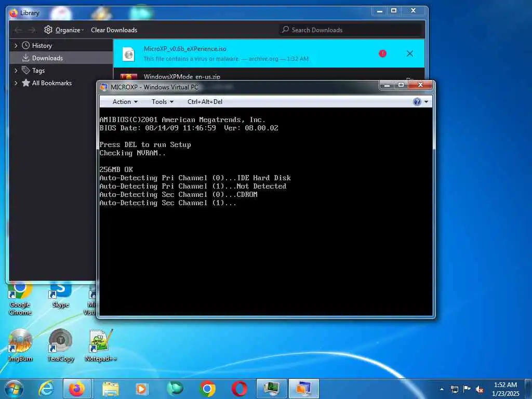Viewport: 532px width, 399px height.
Task: Click the Library back arrow
Action: click(18, 30)
